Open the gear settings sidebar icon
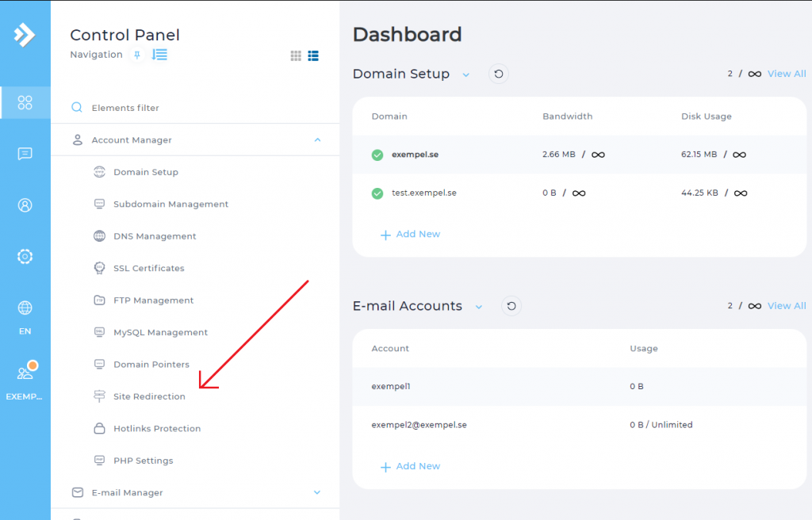The height and width of the screenshot is (520, 812). click(25, 256)
